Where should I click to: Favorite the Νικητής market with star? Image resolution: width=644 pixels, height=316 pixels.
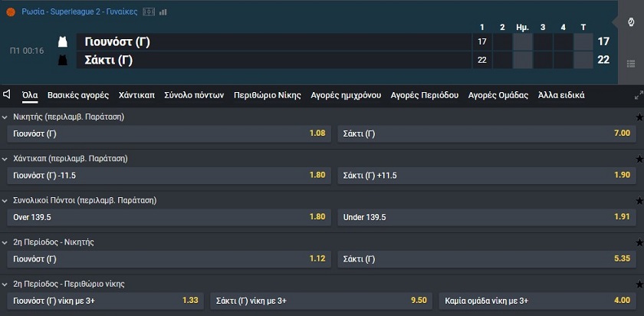pyautogui.click(x=639, y=117)
